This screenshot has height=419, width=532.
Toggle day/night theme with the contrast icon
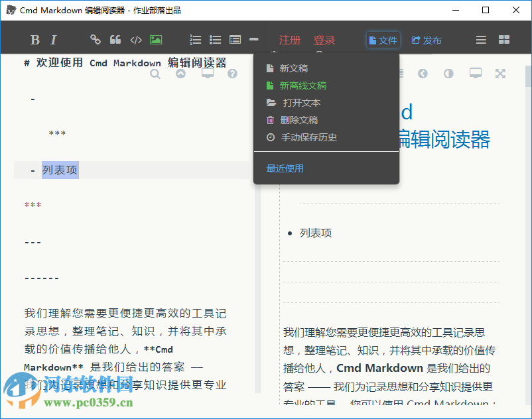[x=449, y=74]
